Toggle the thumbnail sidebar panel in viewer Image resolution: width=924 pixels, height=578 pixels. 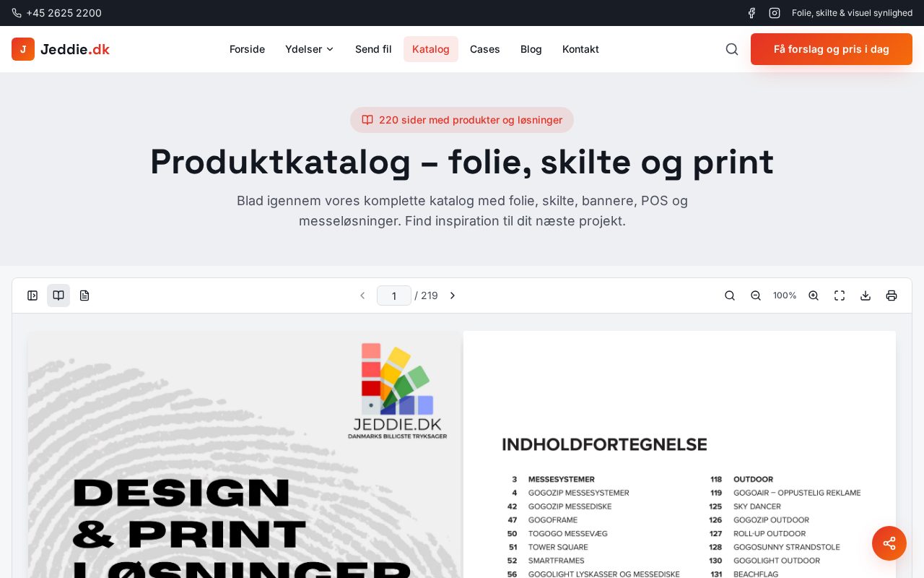pos(32,296)
